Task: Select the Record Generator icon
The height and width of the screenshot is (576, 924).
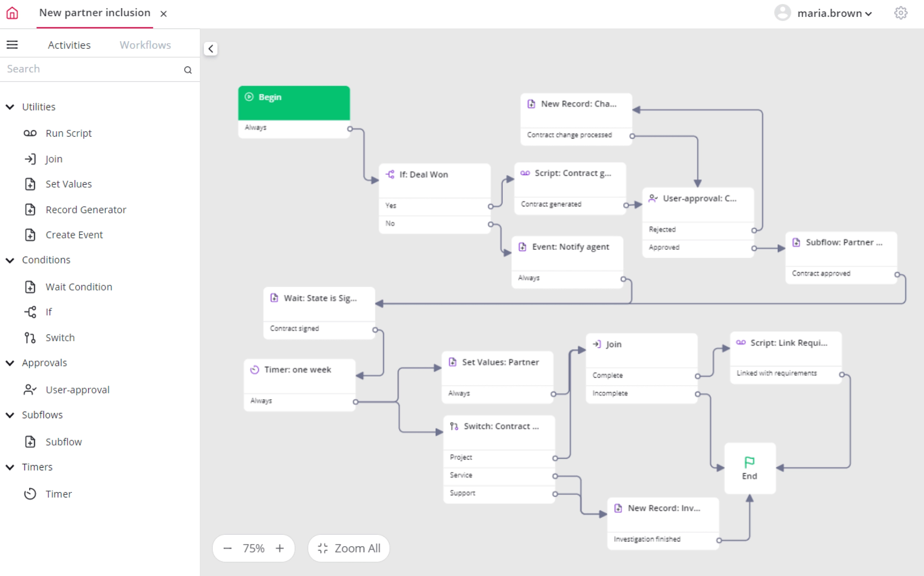Action: [31, 210]
